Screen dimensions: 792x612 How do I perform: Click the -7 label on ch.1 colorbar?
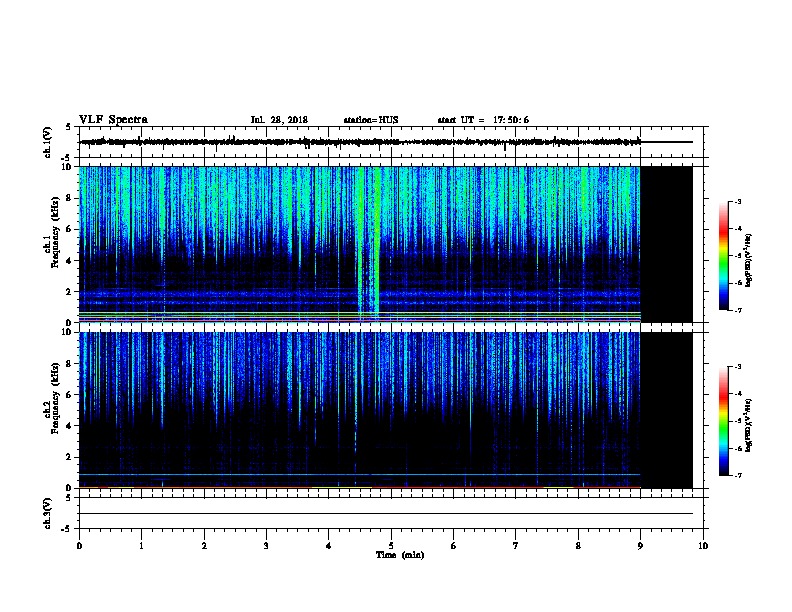pos(738,310)
